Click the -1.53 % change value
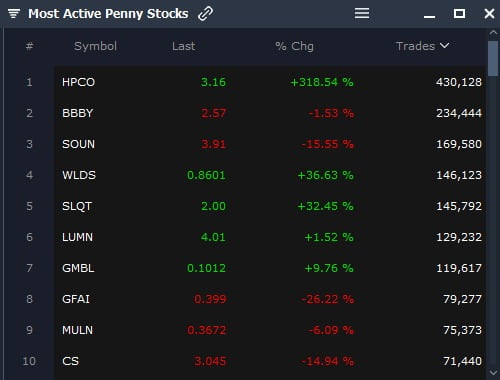The width and height of the screenshot is (500, 380). pos(331,113)
